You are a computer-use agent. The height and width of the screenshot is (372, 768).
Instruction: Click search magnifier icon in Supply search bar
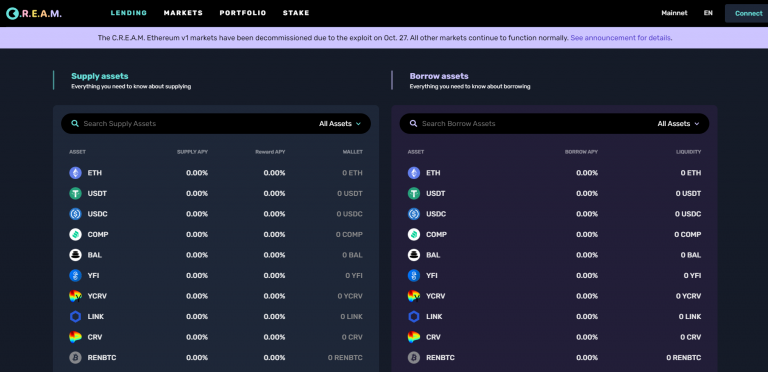pyautogui.click(x=74, y=124)
